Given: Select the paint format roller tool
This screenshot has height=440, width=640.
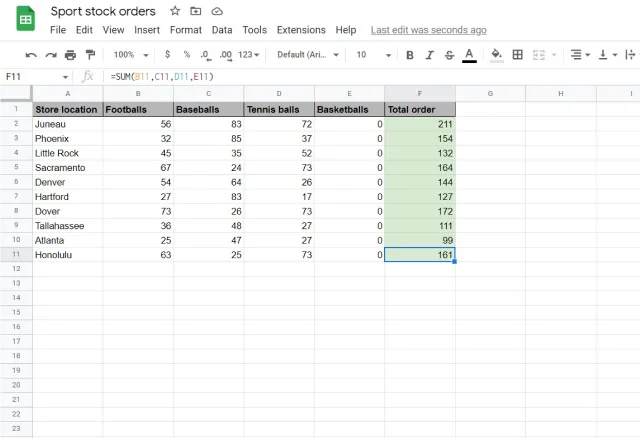Looking at the screenshot, I should point(91,54).
